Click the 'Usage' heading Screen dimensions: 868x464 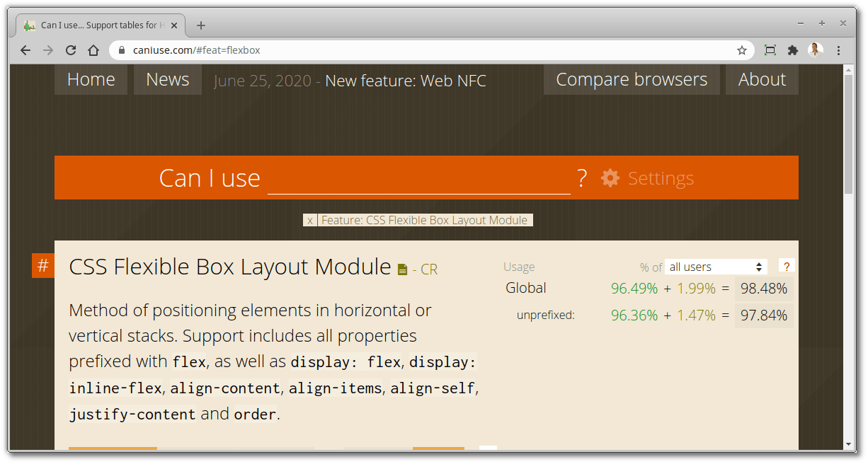tap(519, 267)
